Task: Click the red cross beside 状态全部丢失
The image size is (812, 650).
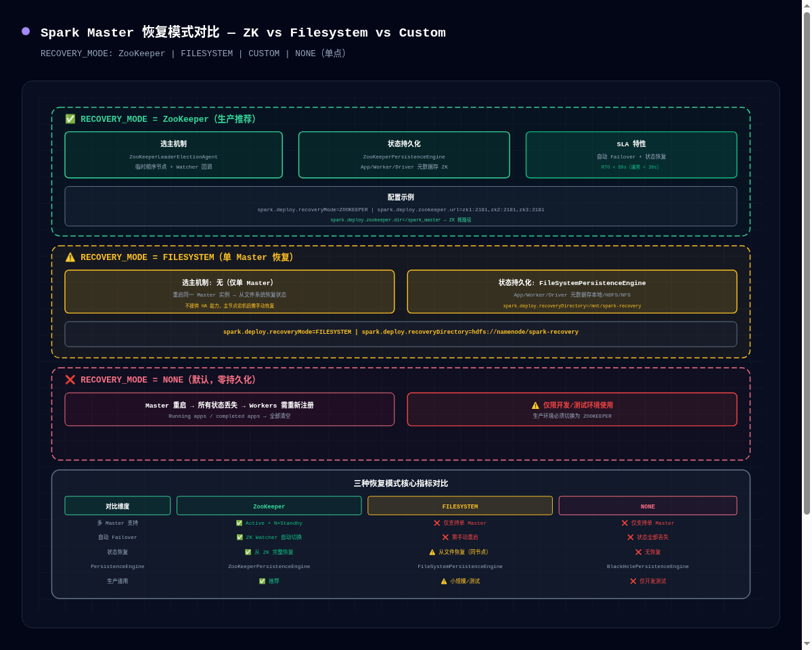Action: tap(631, 538)
